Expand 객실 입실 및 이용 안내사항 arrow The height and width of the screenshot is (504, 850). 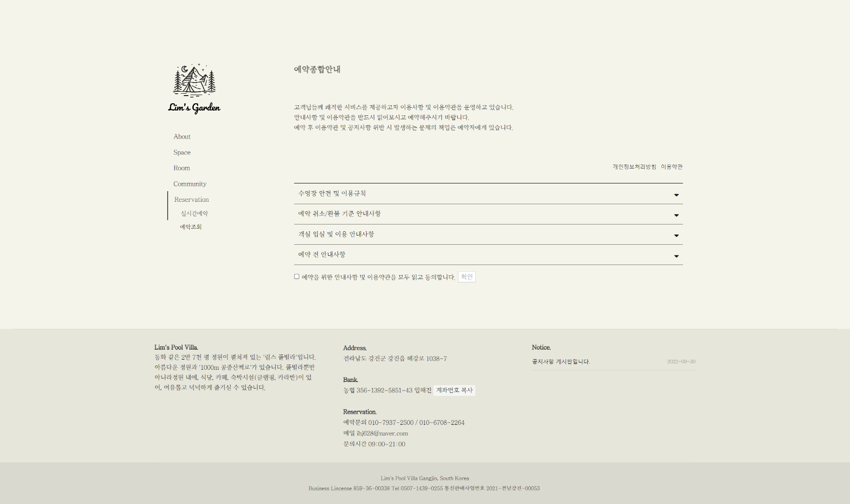click(x=676, y=236)
